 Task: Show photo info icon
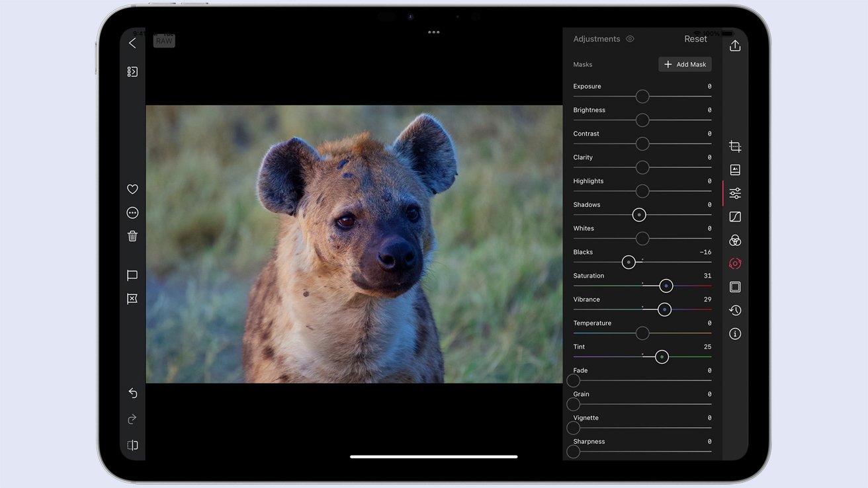click(735, 334)
